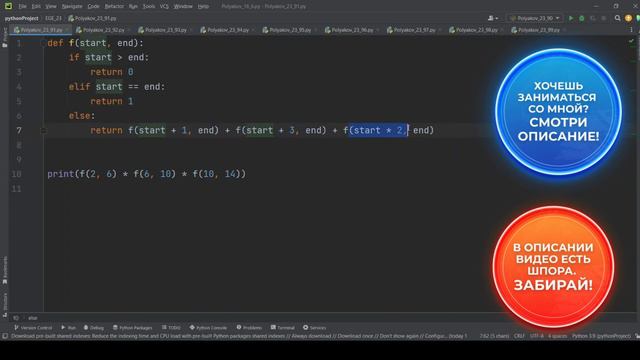This screenshot has height=360, width=640.
Task: Place cursor on print statement line
Action: coord(147,174)
